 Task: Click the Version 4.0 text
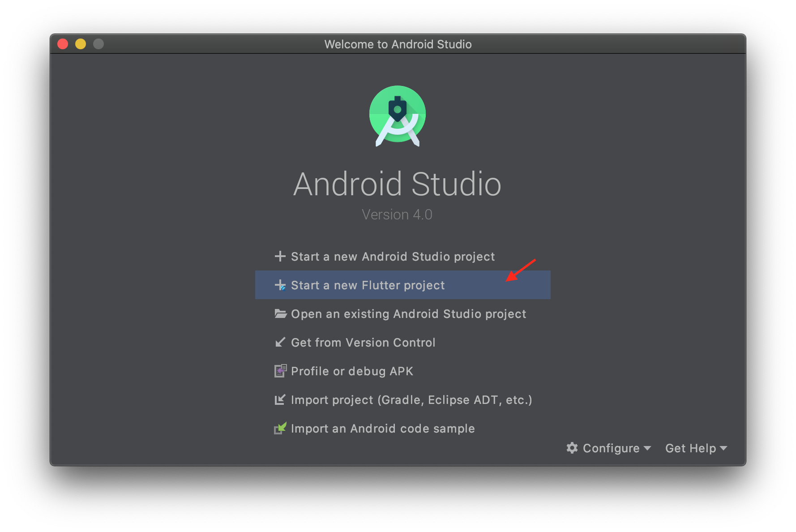(x=397, y=215)
